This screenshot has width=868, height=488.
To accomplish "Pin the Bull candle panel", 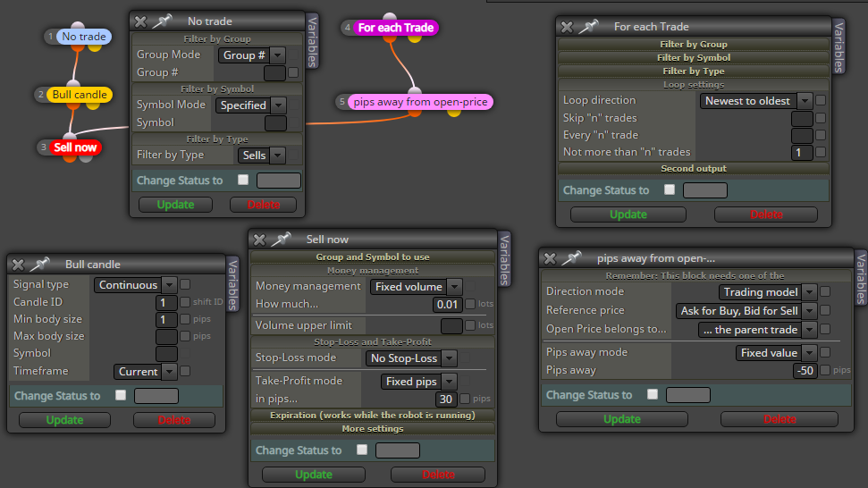I will coord(40,265).
